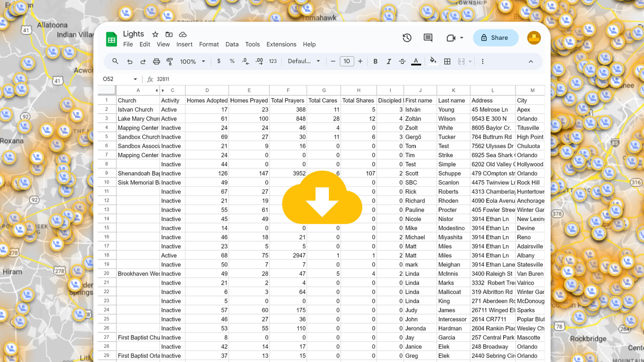The width and height of the screenshot is (644, 362).
Task: View cloud save status icon
Action: pos(183,34)
